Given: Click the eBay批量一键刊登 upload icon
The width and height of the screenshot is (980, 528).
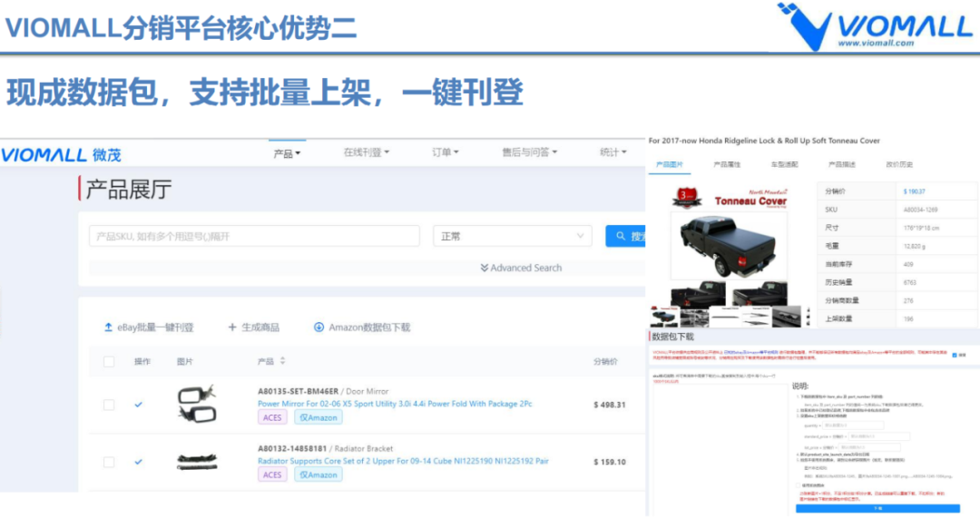Looking at the screenshot, I should tap(108, 328).
